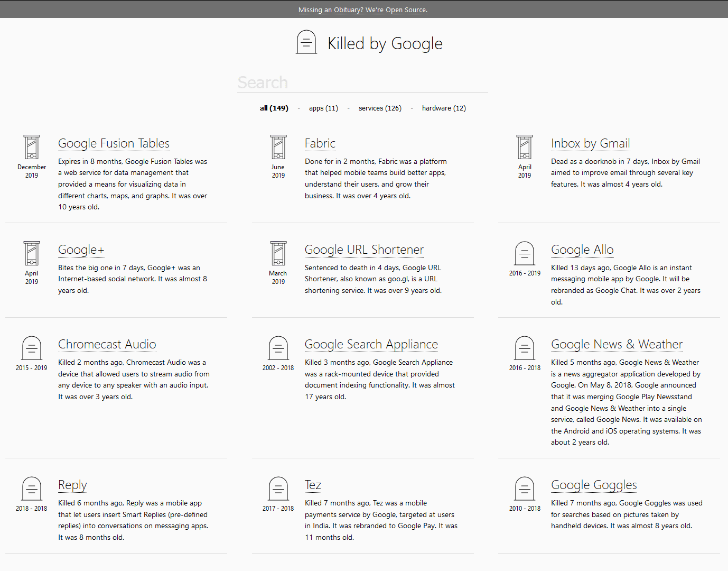Show only services (126)
The image size is (728, 571).
click(x=380, y=108)
